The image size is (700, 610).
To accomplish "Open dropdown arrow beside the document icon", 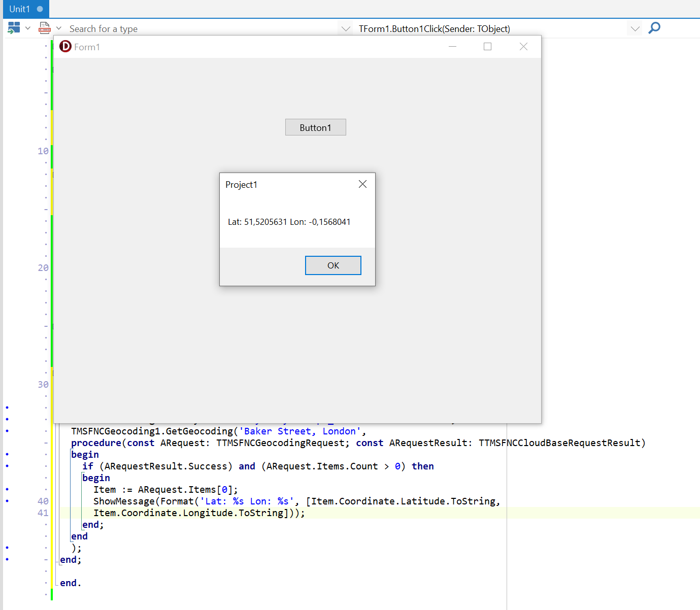I will click(x=59, y=28).
